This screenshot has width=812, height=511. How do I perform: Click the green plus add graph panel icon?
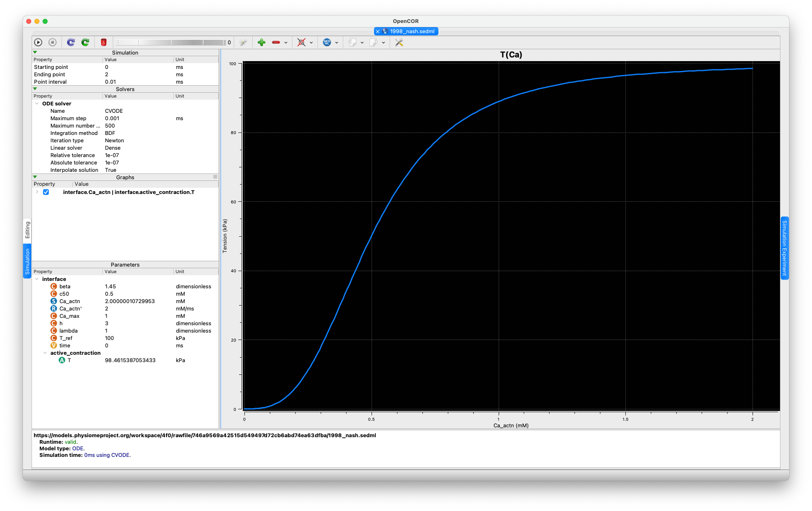[x=261, y=42]
